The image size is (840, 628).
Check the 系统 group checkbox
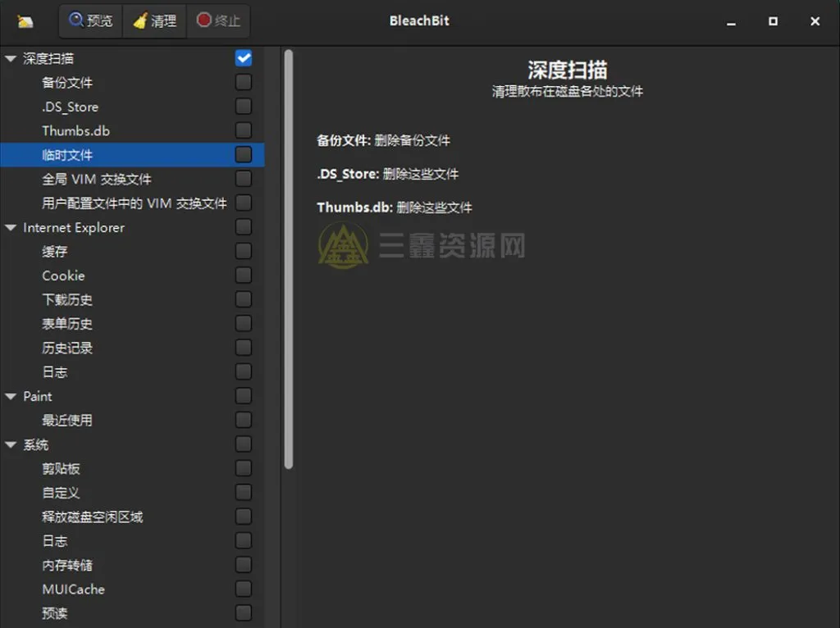pyautogui.click(x=243, y=444)
